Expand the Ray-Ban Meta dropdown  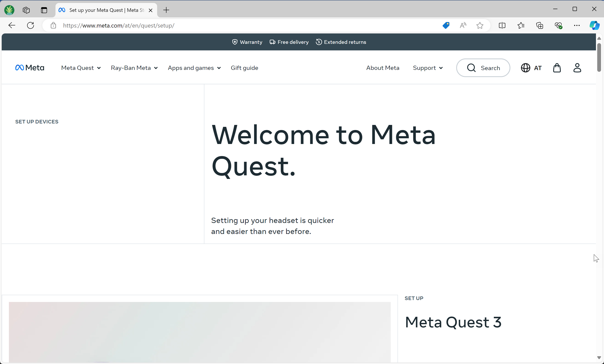(x=134, y=68)
